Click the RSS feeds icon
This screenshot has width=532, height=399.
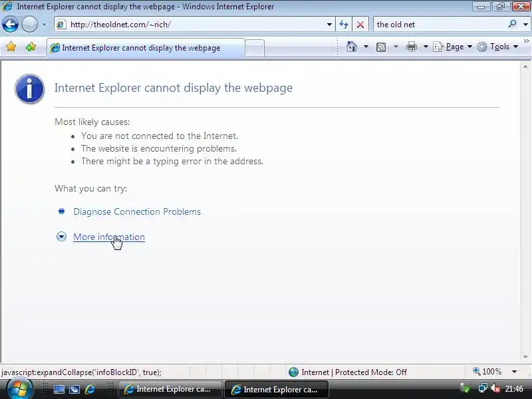point(381,47)
